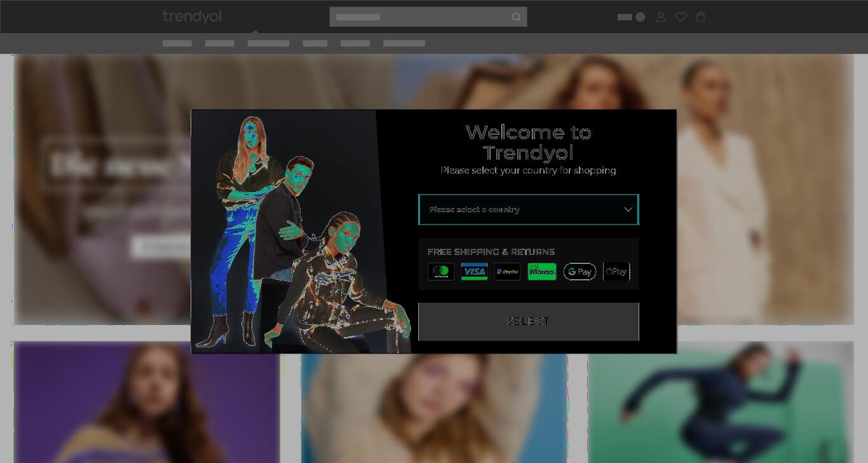Screen dimensions: 868x463
Task: Click the three models photo in the dialog
Action: tap(302, 231)
